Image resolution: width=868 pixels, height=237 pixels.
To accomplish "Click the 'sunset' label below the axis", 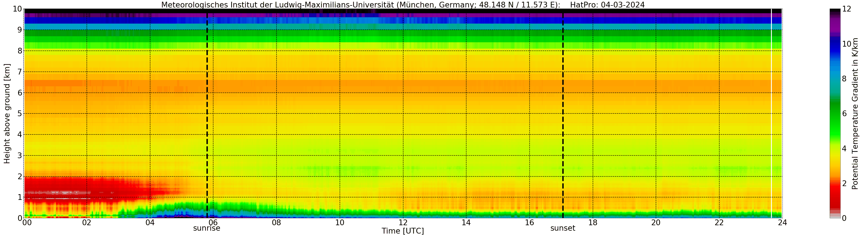I will click(x=563, y=228).
